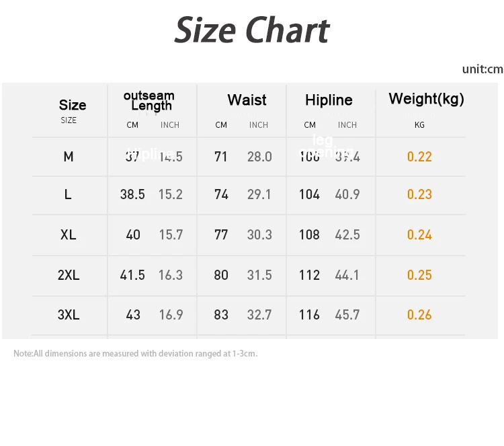Click the orange 0.24 weight value
Image resolution: width=504 pixels, height=446 pixels.
[x=419, y=235]
